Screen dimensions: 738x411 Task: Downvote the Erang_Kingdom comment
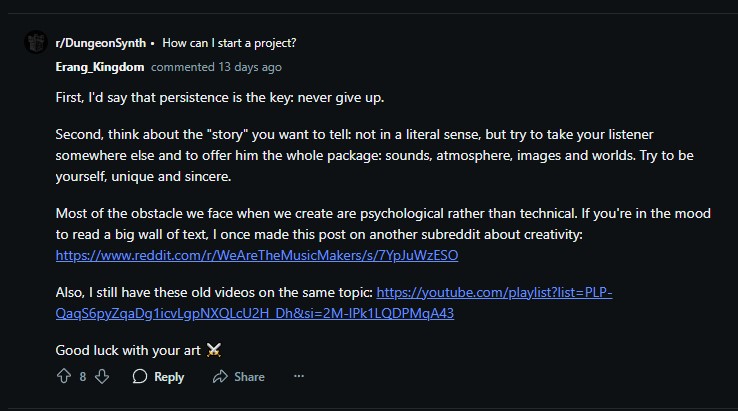(101, 377)
